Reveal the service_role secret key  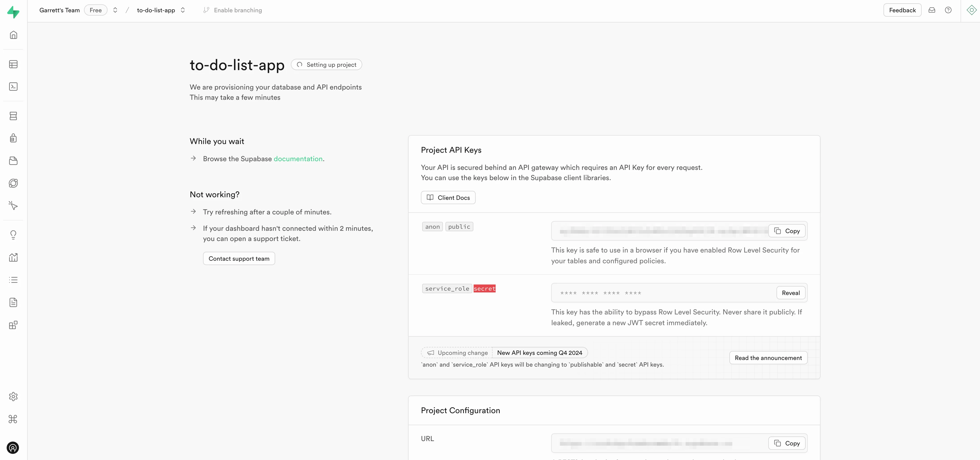(791, 293)
